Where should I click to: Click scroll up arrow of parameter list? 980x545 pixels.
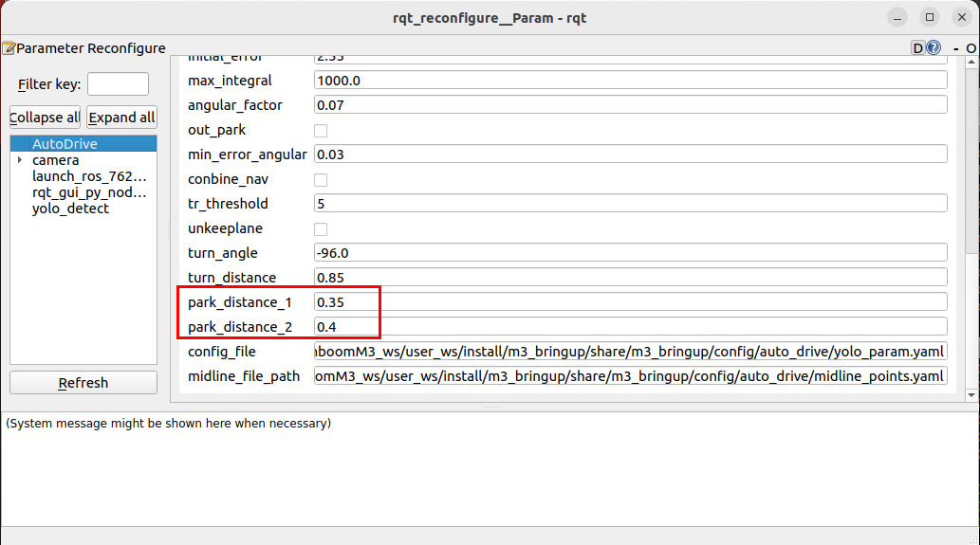[971, 62]
